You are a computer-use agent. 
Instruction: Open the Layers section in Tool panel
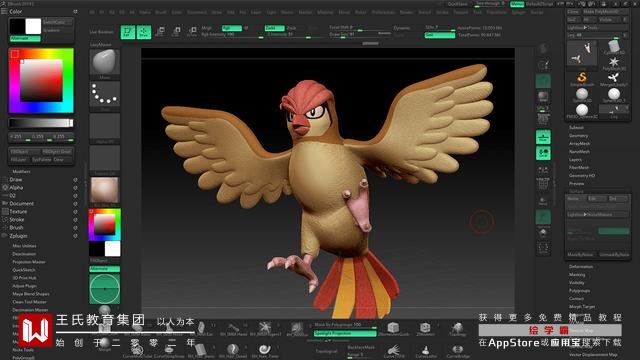575,160
